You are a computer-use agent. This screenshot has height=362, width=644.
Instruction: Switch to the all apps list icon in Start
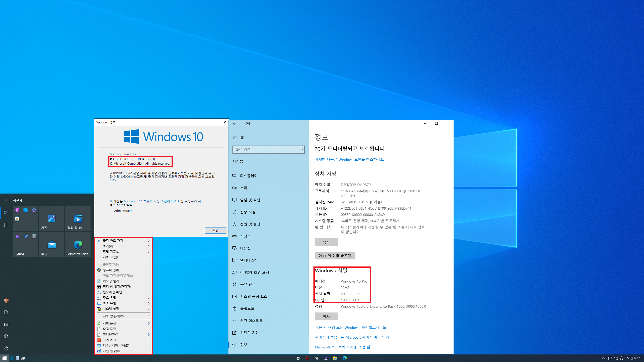point(6,224)
